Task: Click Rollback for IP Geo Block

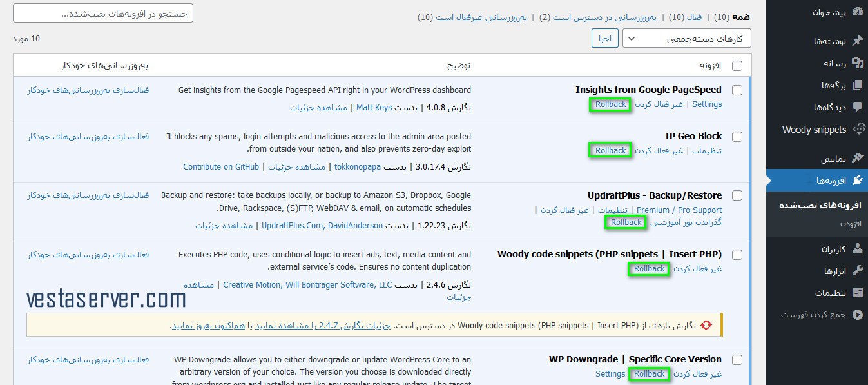Action: click(610, 151)
